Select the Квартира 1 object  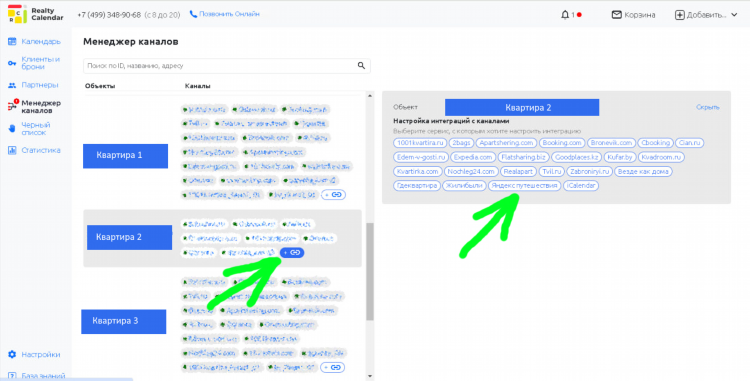(x=125, y=156)
